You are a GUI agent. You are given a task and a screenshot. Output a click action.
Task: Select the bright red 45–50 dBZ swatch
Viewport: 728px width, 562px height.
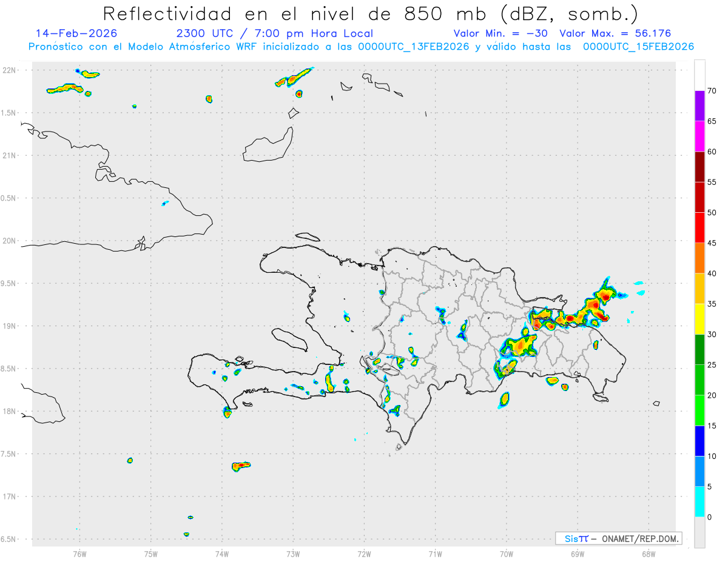click(x=699, y=227)
